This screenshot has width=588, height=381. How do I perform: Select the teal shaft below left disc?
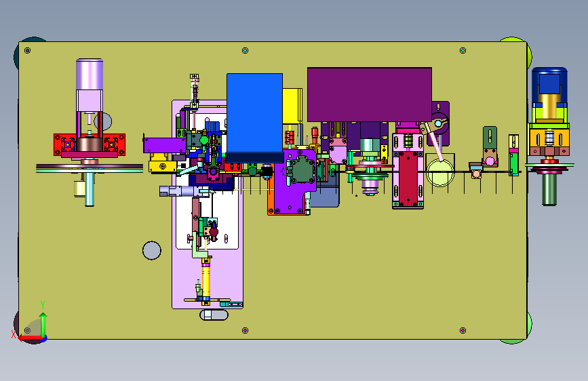90,189
